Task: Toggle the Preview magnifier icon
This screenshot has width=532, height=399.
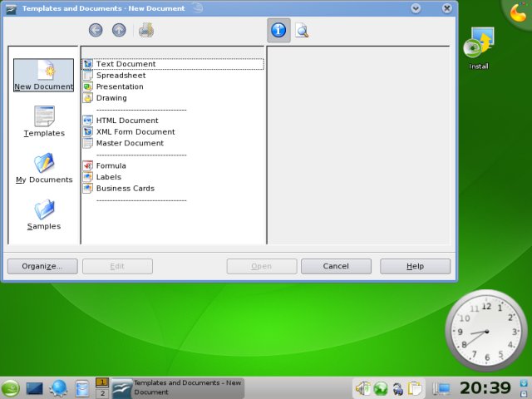Action: (x=302, y=31)
